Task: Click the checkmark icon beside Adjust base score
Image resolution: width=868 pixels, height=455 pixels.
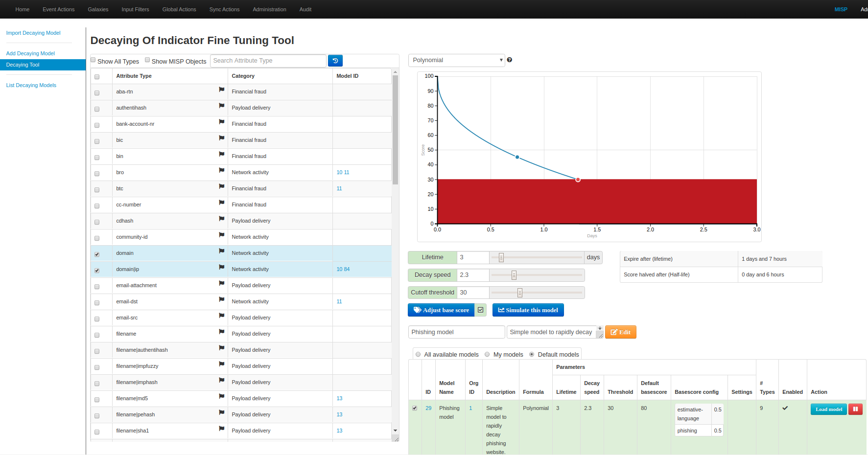Action: (x=481, y=310)
